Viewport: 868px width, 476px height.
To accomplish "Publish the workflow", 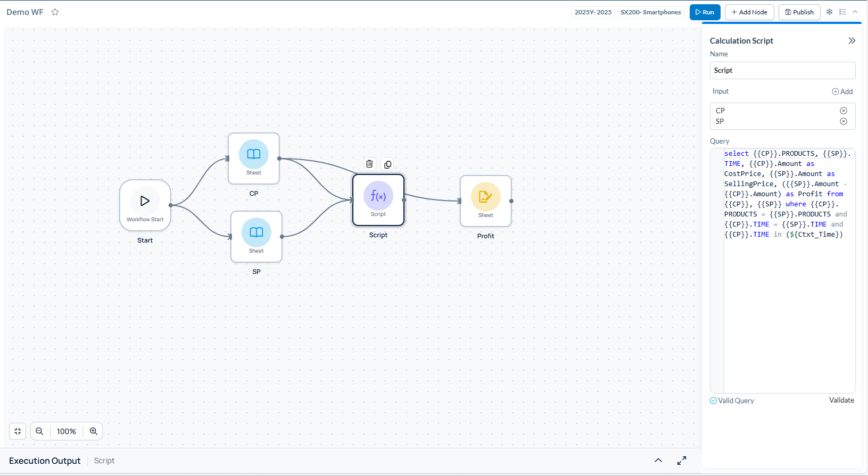I will pyautogui.click(x=799, y=12).
